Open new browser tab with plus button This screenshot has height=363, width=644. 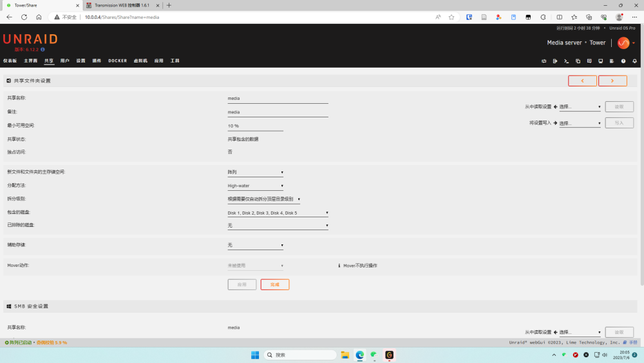(x=169, y=5)
